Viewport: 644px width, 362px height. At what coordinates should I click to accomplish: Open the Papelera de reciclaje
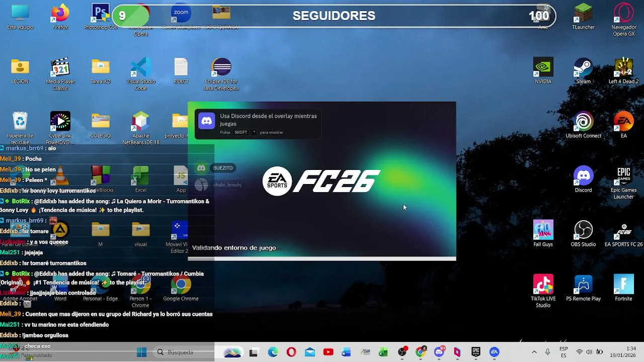click(x=20, y=128)
